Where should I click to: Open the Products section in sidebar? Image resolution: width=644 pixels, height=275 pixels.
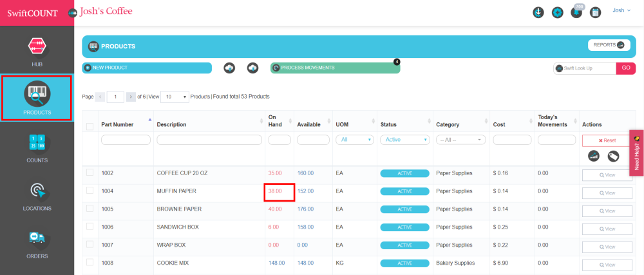(37, 98)
